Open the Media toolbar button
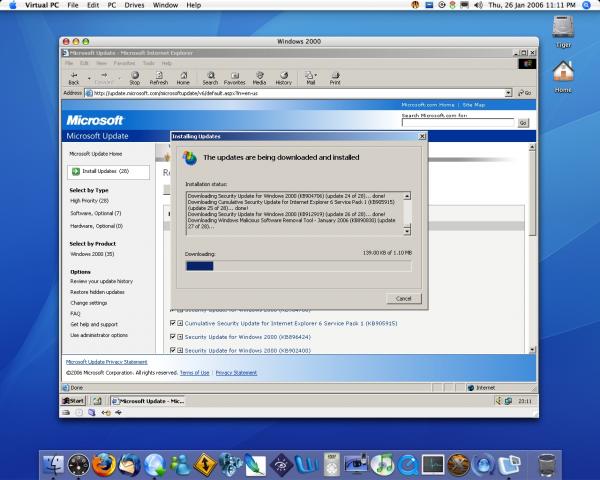600x480 pixels. click(259, 78)
